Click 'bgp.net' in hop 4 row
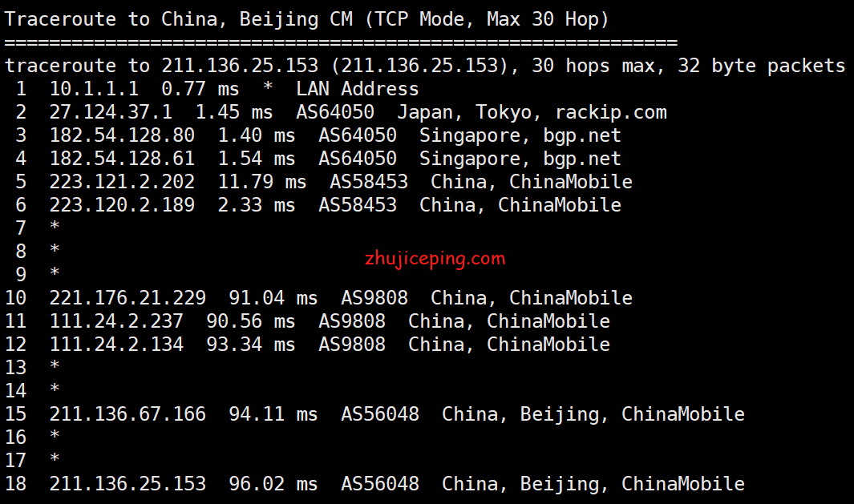This screenshot has width=854, height=504. [x=582, y=159]
